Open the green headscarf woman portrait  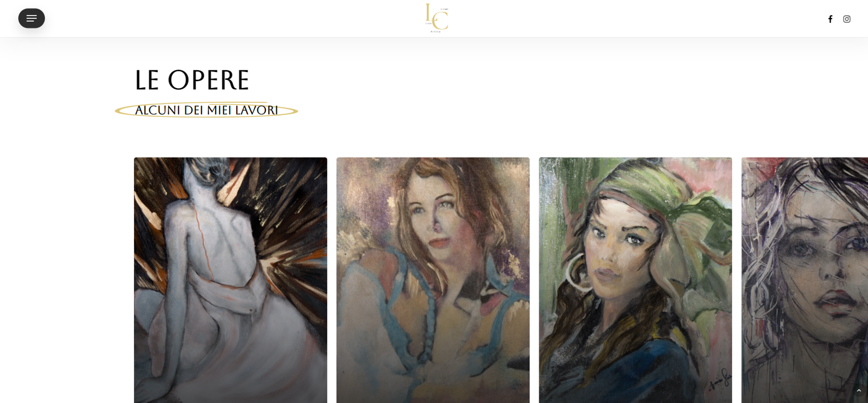[x=635, y=280]
